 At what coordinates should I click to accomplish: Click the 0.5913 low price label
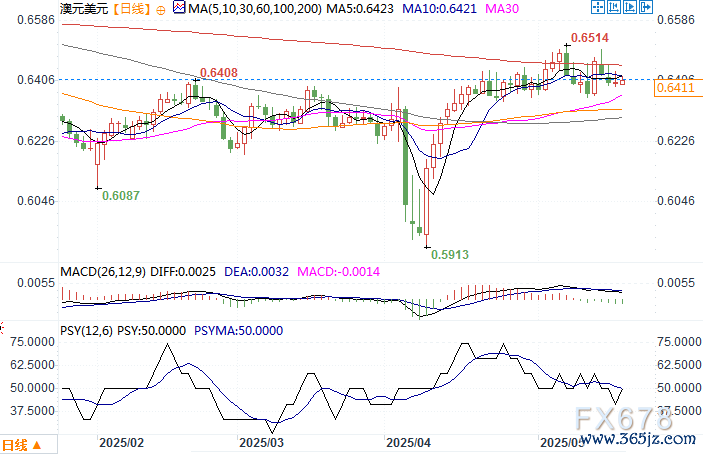point(450,255)
